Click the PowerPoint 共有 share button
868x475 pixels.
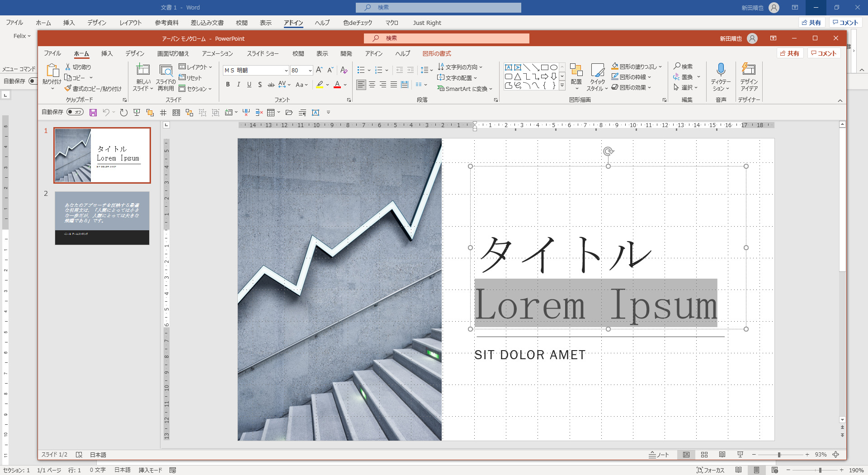point(789,53)
